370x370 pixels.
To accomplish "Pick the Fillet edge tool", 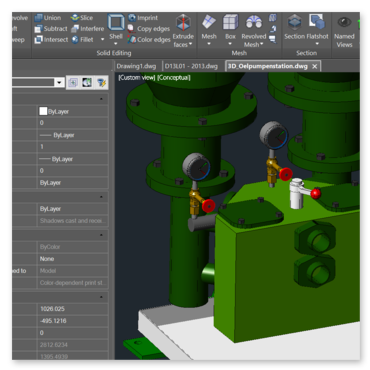I will (82, 40).
